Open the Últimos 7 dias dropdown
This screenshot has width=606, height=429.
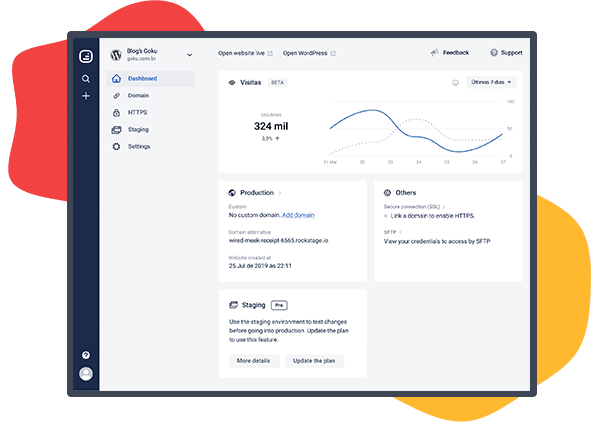[x=492, y=82]
